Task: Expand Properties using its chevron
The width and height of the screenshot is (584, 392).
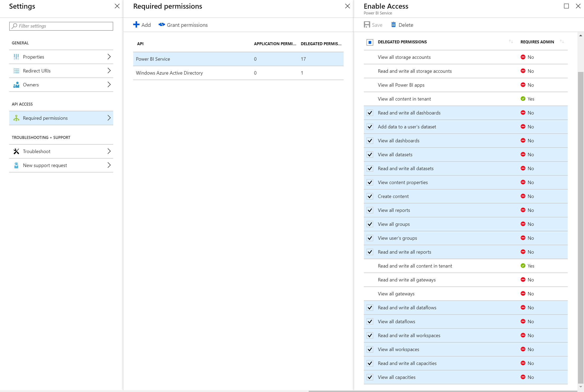Action: (x=109, y=57)
